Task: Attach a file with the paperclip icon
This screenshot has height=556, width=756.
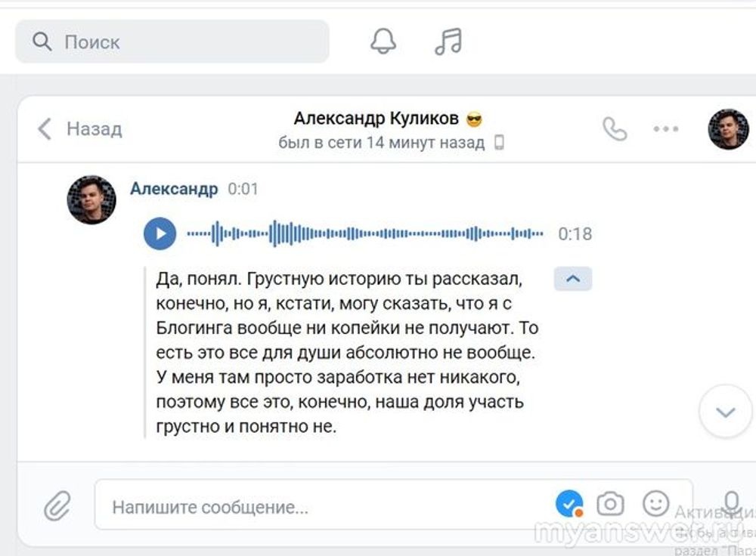Action: 56,505
